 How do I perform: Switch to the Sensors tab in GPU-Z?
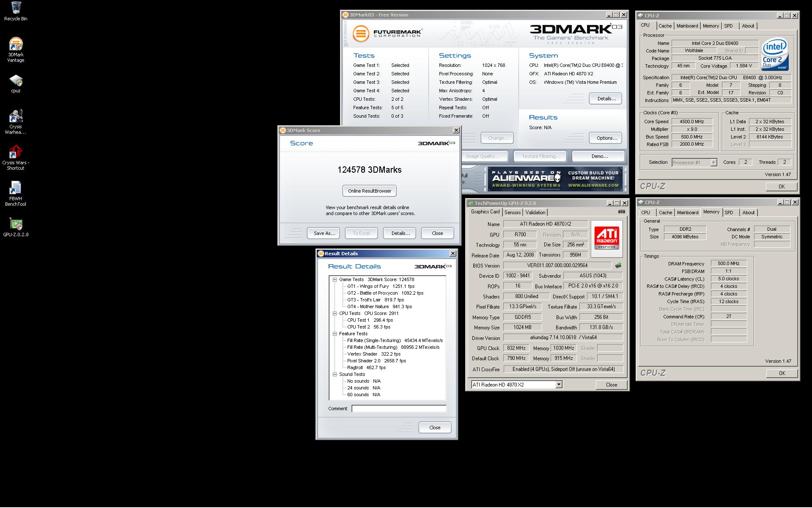tap(513, 213)
